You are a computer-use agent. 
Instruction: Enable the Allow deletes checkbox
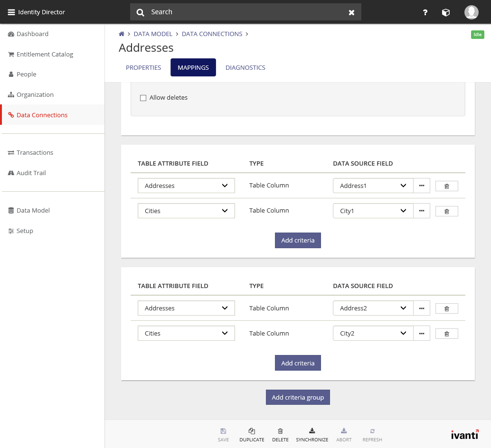143,98
